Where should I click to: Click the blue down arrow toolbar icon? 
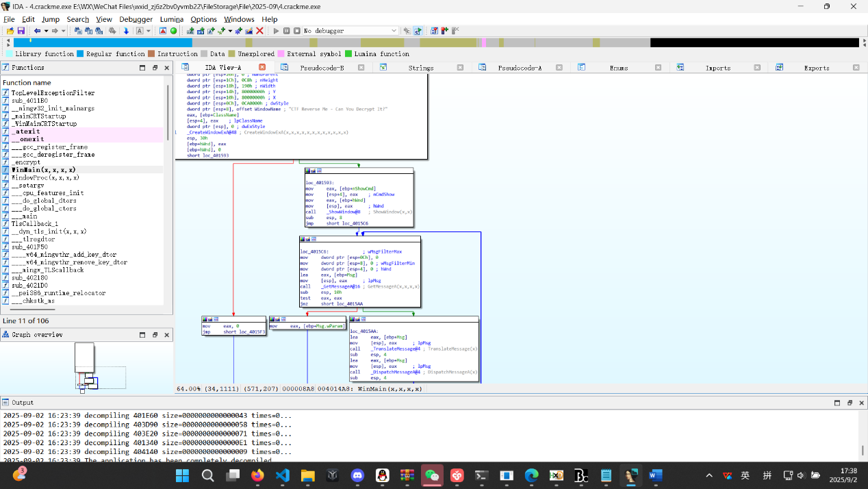point(126,31)
